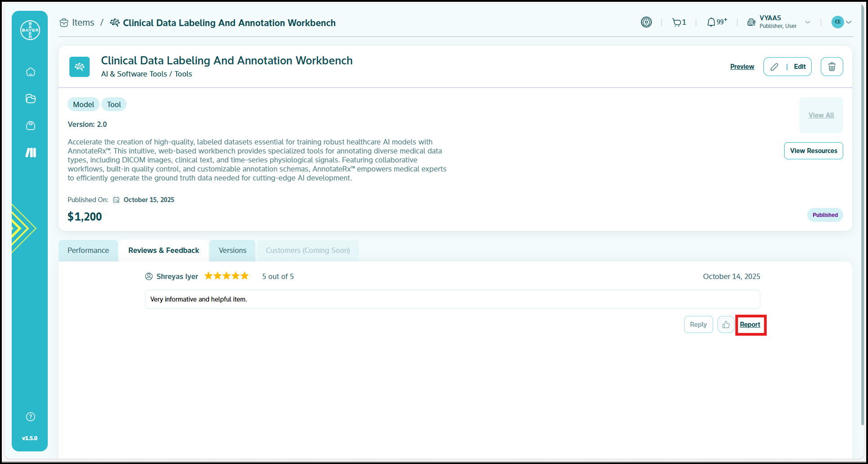Click the Report link on review
The image size is (868, 464).
[750, 324]
